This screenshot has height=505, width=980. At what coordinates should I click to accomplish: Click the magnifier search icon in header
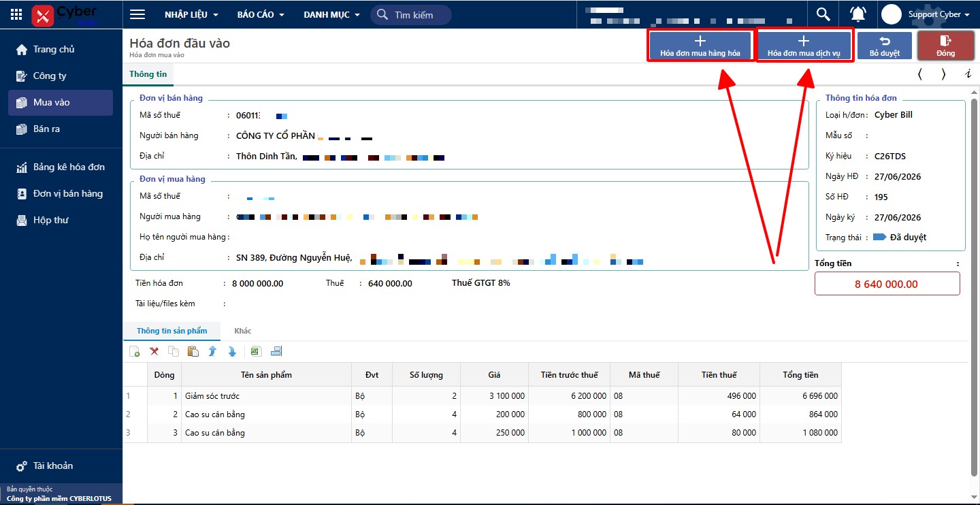coord(823,14)
